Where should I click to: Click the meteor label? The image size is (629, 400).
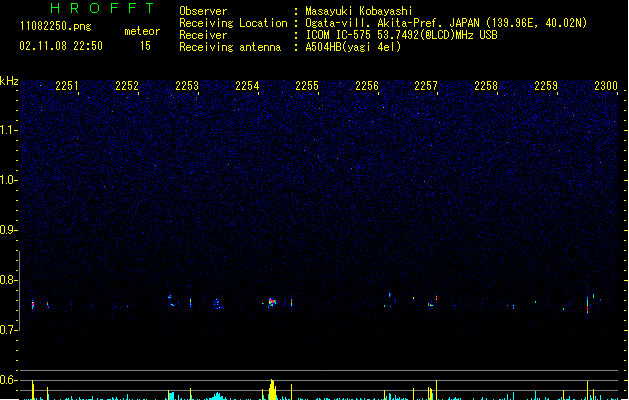(x=142, y=31)
